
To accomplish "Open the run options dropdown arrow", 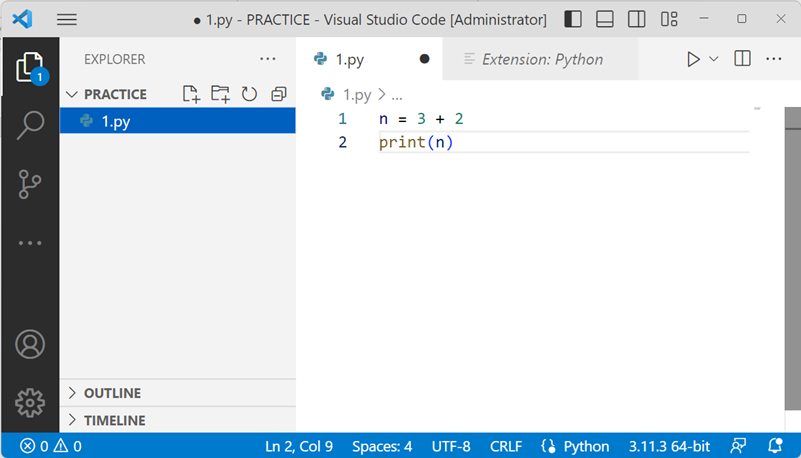I will pos(714,59).
